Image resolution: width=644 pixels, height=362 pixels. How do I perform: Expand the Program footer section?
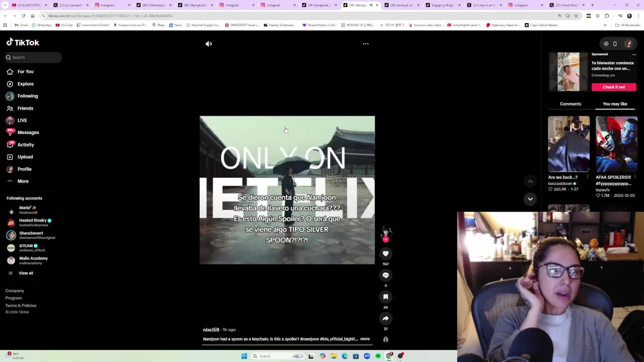[x=14, y=298]
